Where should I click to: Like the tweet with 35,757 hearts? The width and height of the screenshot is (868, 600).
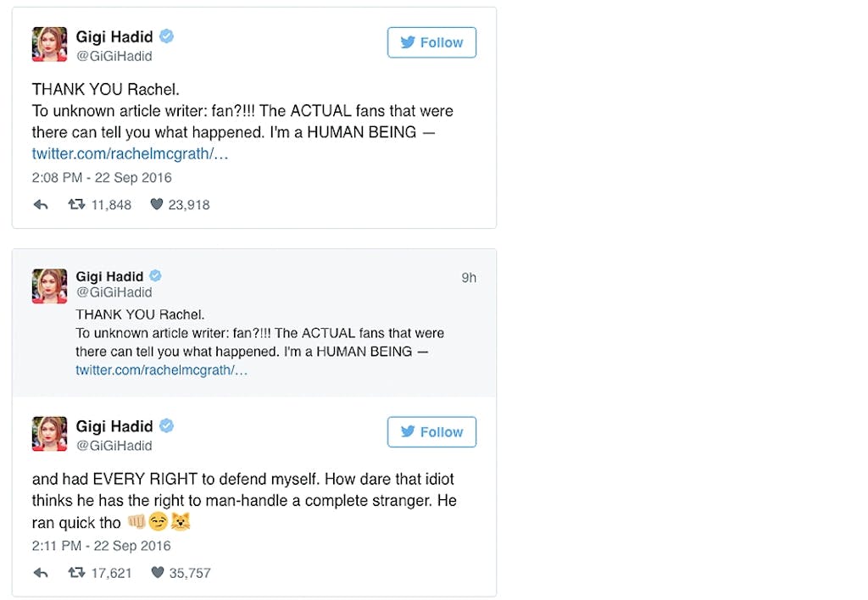coord(157,573)
